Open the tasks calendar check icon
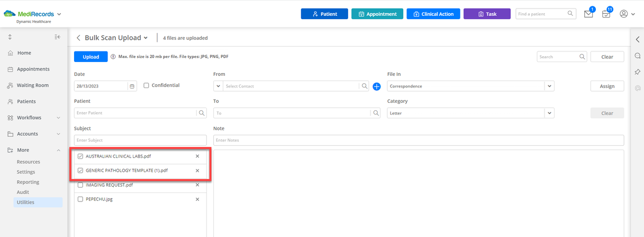Image resolution: width=644 pixels, height=237 pixels. point(606,14)
